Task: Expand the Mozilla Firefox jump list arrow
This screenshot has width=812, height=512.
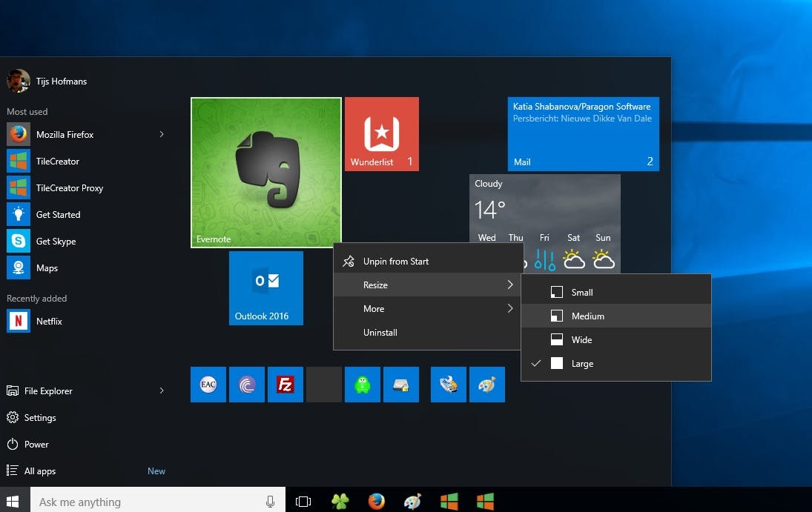Action: [x=162, y=135]
